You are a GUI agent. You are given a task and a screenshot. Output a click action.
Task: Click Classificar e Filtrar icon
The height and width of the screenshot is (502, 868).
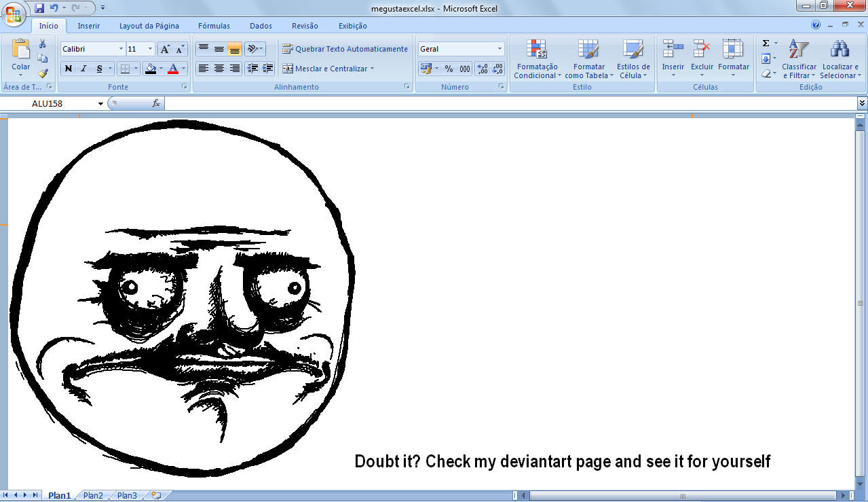[799, 50]
